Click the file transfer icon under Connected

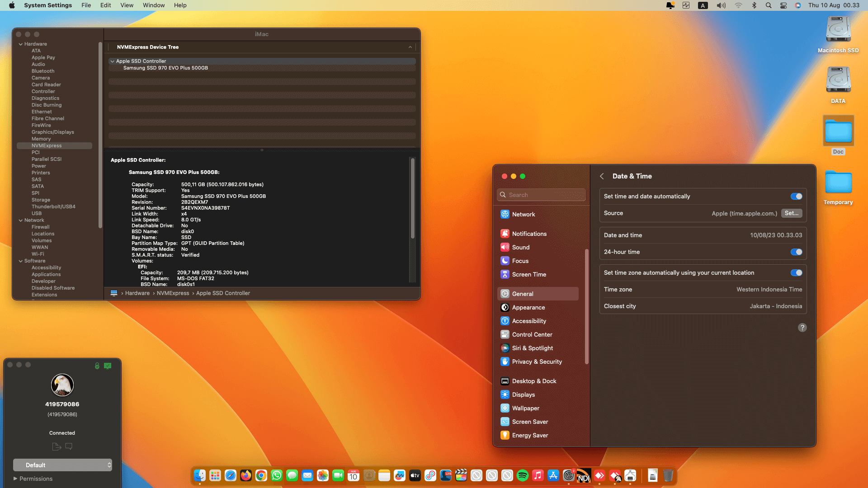coord(57,446)
